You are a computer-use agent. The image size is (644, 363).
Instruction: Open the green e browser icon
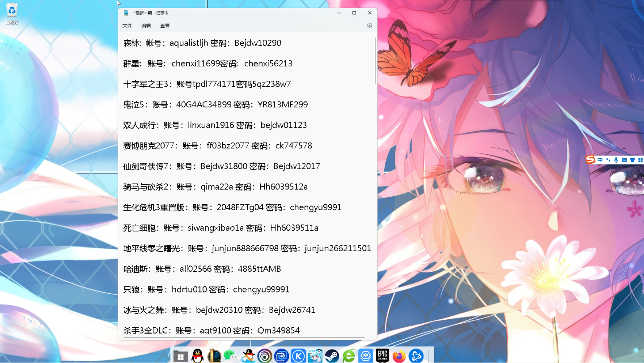coord(349,356)
